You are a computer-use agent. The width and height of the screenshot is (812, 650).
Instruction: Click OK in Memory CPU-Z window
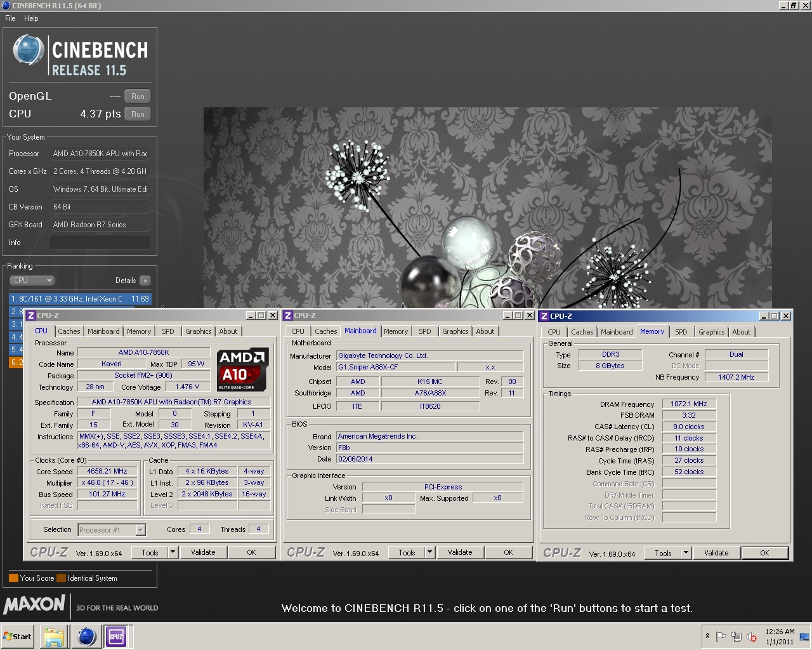click(764, 553)
